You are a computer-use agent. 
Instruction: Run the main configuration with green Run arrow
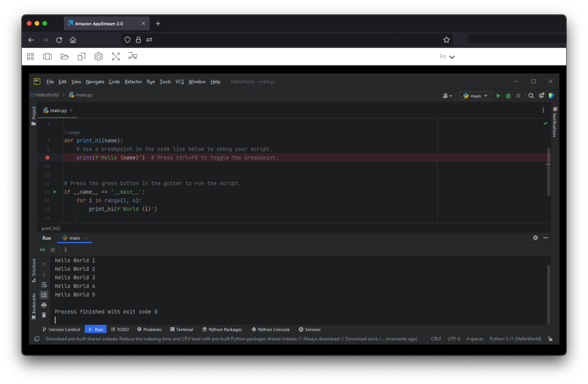point(497,95)
